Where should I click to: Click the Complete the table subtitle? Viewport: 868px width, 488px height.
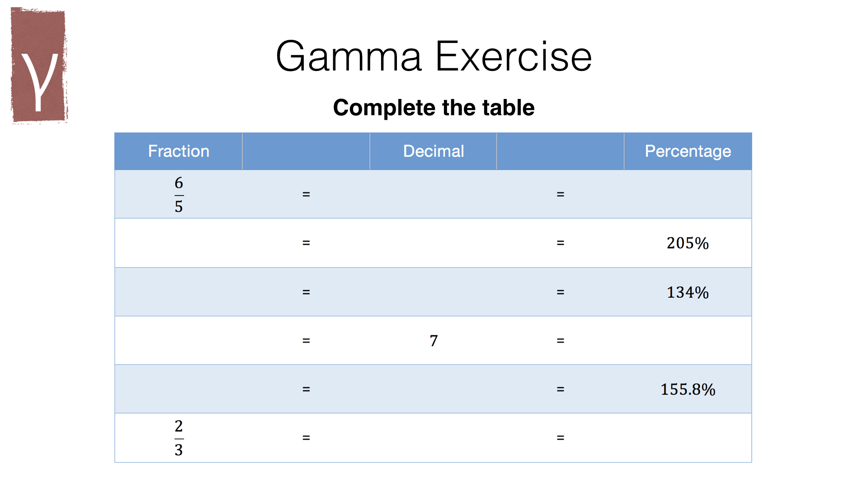click(434, 108)
